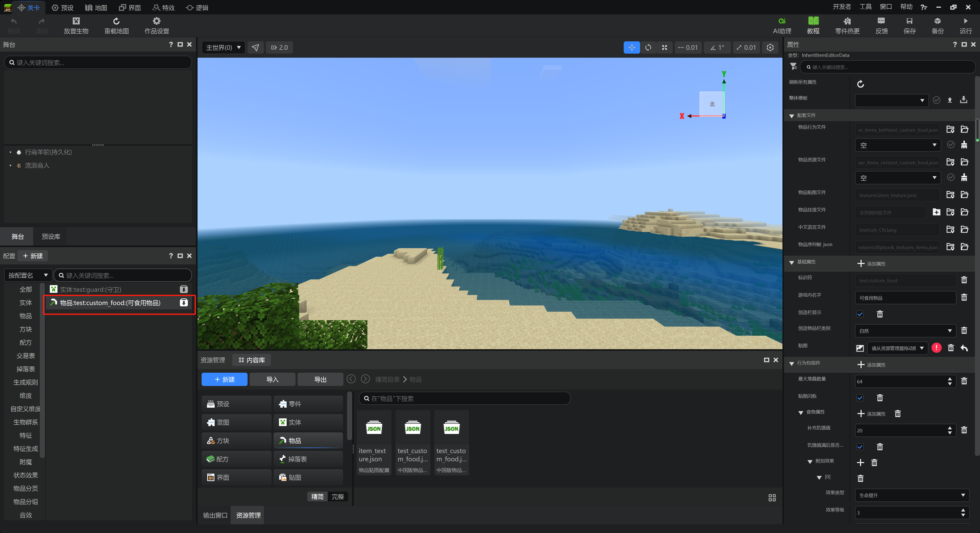Switch to the 预设库 tab
980x533 pixels.
(x=51, y=237)
